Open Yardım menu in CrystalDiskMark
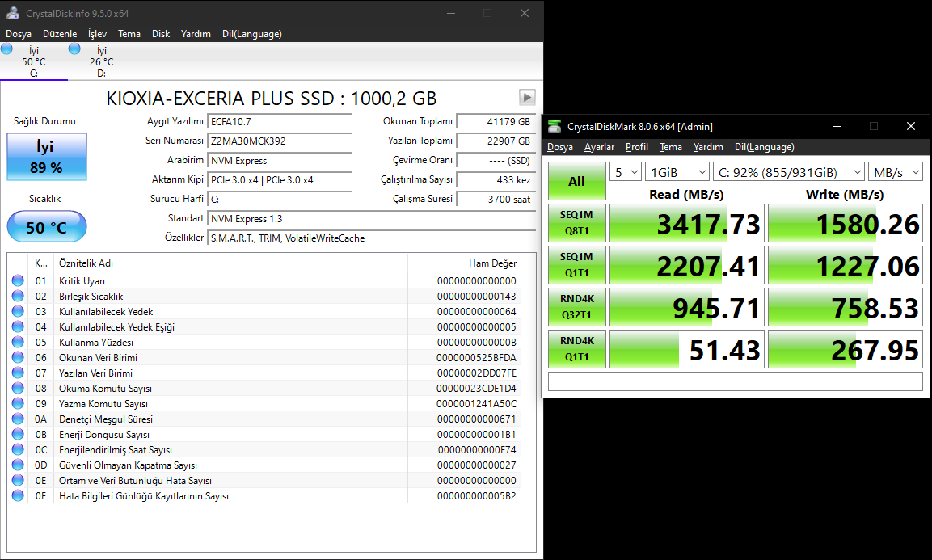Viewport: 932px width, 560px height. point(708,147)
